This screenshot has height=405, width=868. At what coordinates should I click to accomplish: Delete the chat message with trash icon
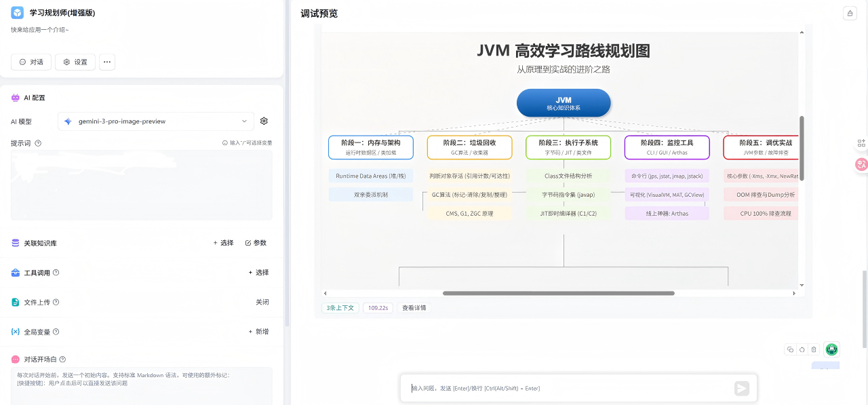point(814,349)
